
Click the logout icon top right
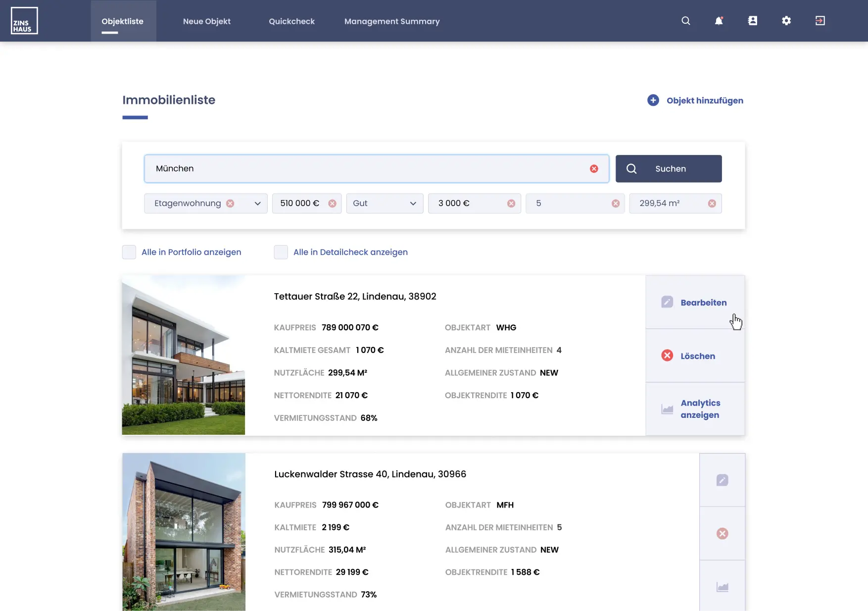click(820, 21)
